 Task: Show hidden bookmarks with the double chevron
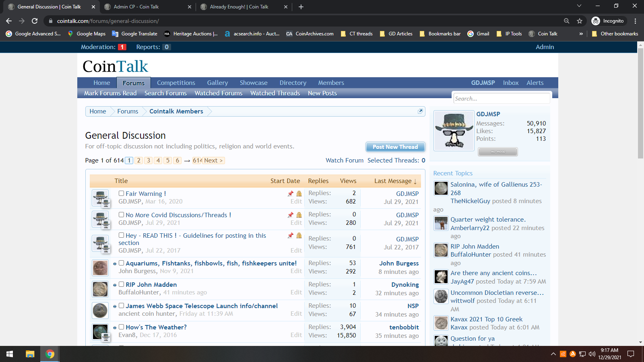click(581, 34)
